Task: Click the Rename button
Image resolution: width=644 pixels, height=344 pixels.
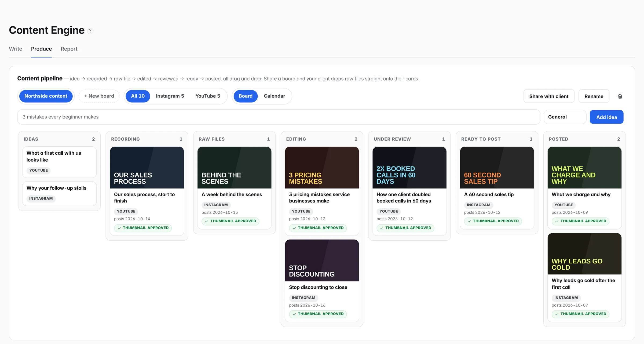Action: pyautogui.click(x=594, y=96)
